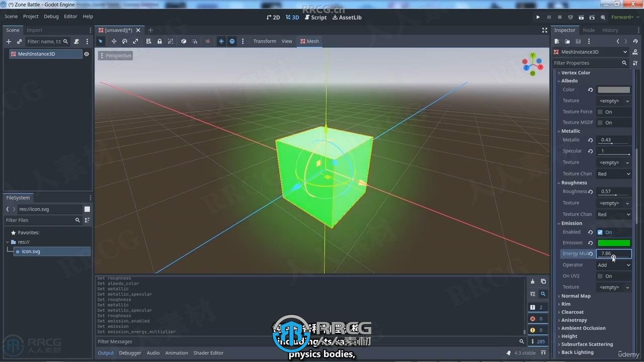Toggle warning messages filter showing 0

tap(537, 330)
